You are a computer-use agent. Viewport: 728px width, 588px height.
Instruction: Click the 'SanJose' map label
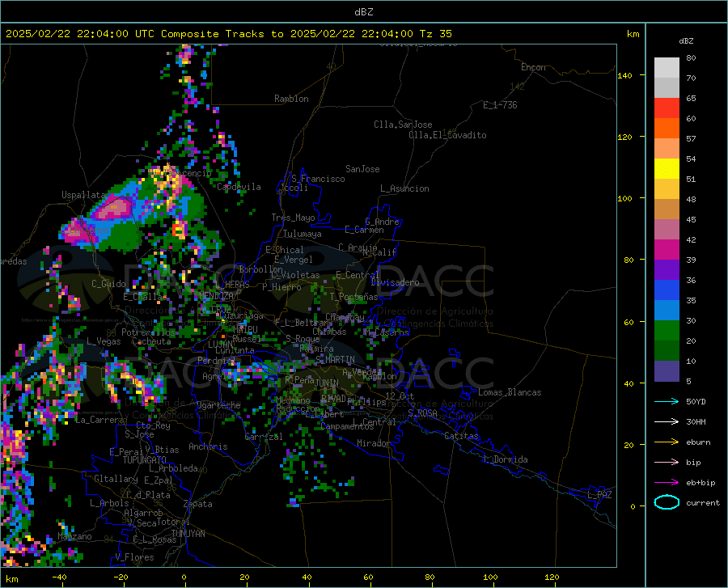click(x=362, y=169)
